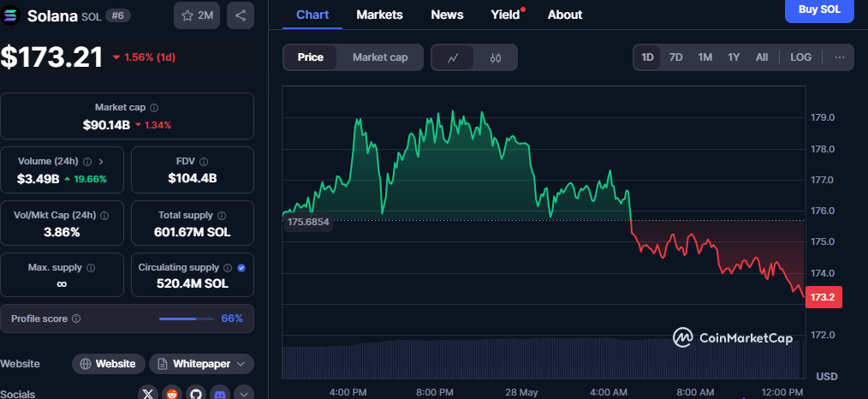Choose the All time range
Image resolution: width=868 pixels, height=399 pixels.
(762, 57)
